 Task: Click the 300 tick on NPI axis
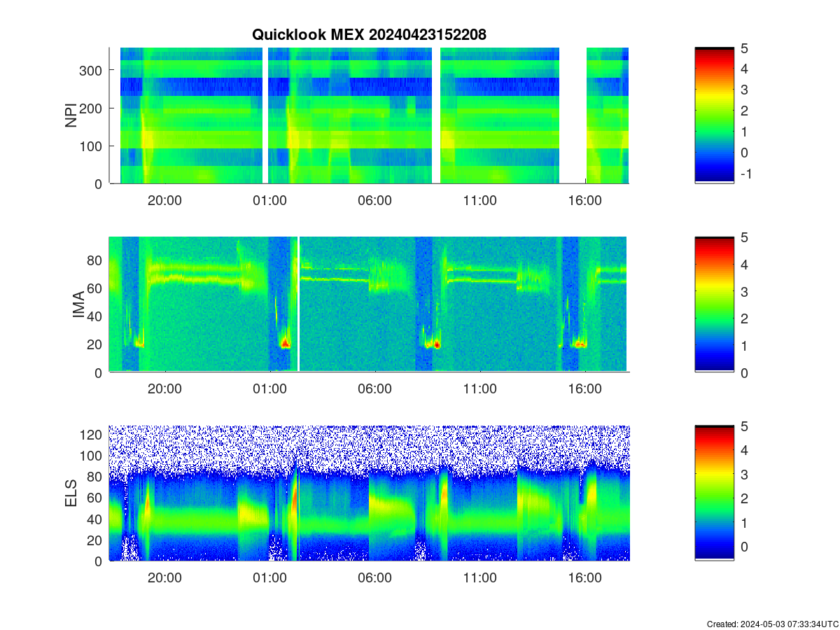(91, 70)
